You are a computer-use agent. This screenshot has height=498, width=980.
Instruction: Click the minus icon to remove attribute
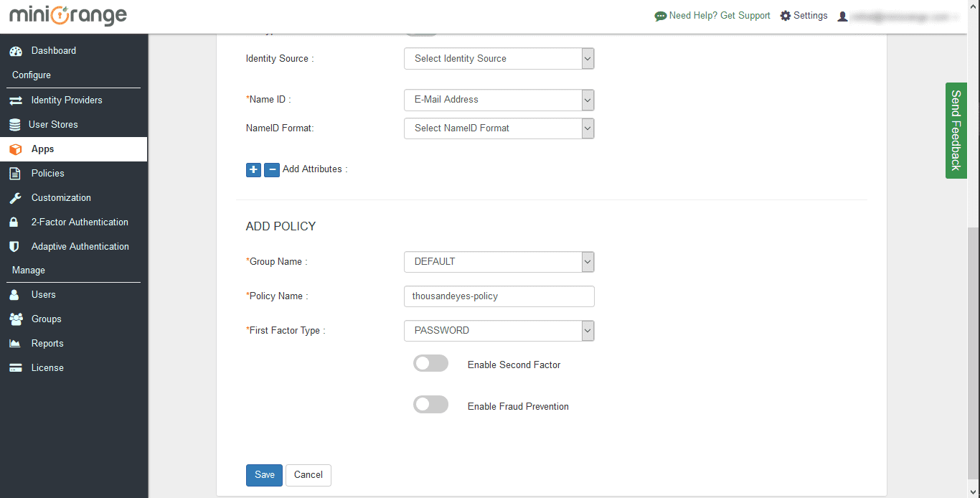[272, 169]
